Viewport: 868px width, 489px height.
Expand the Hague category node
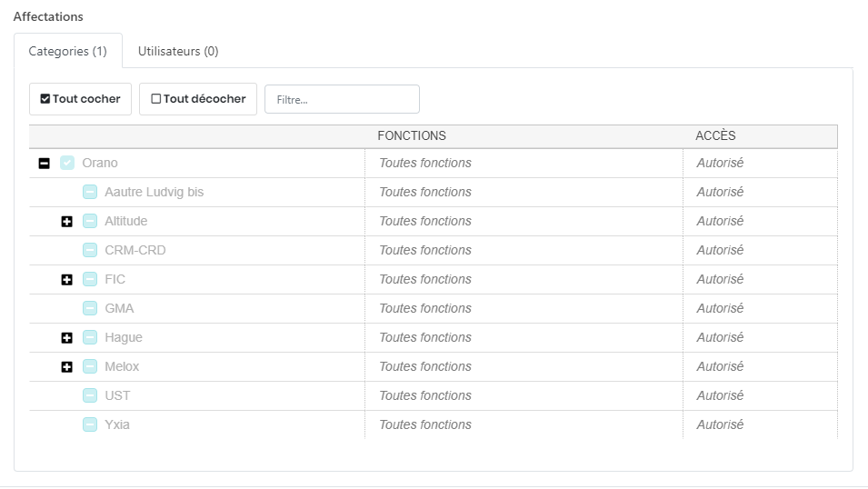[x=66, y=338]
